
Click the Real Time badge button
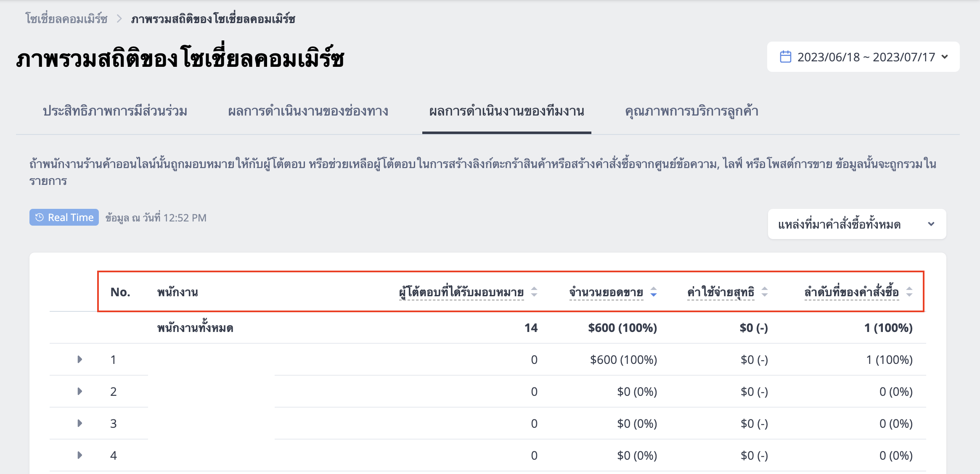pyautogui.click(x=64, y=217)
